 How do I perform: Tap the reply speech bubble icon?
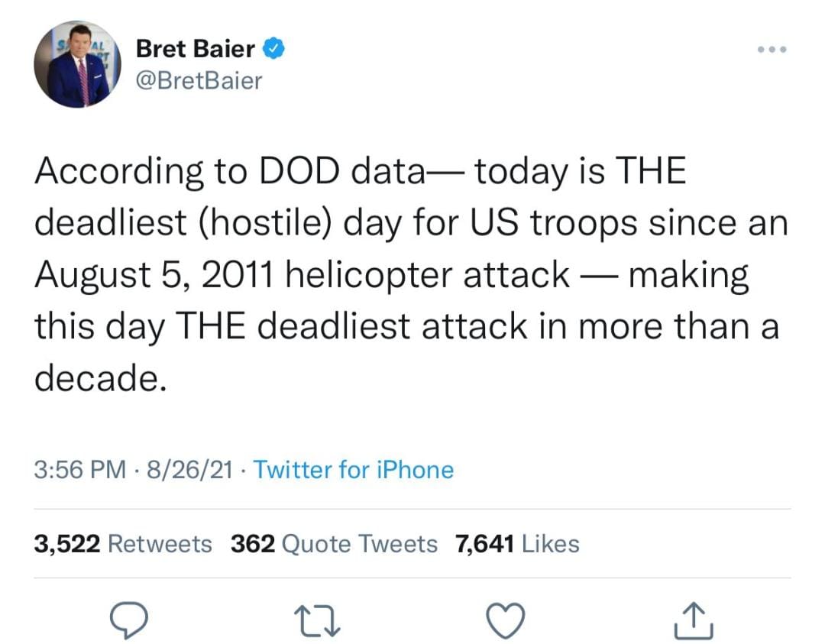pos(129,621)
